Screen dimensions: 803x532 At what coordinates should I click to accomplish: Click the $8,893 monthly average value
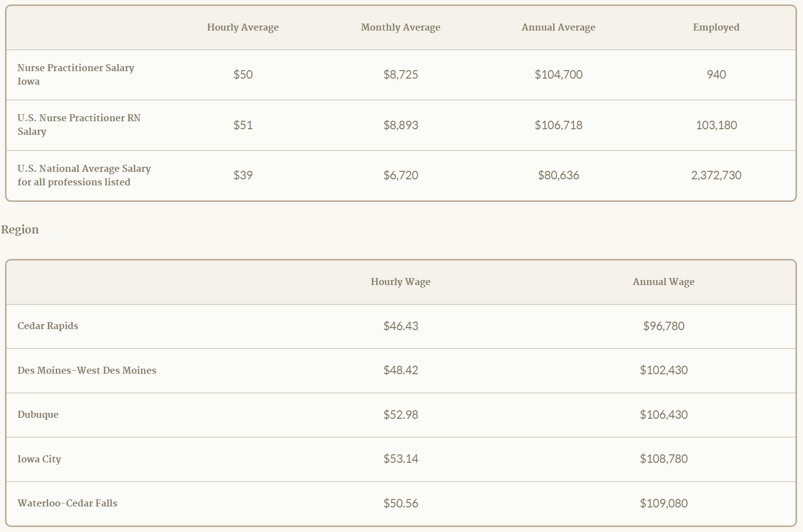click(x=401, y=125)
